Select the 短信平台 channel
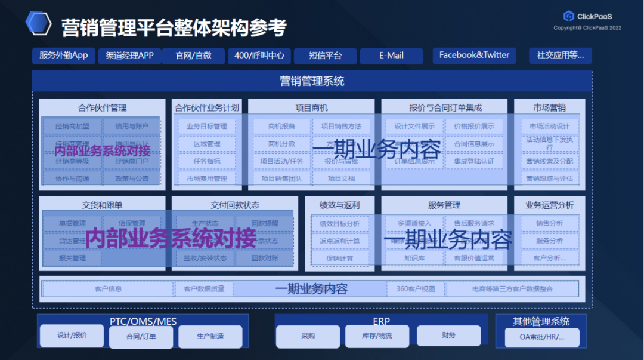 (x=327, y=56)
